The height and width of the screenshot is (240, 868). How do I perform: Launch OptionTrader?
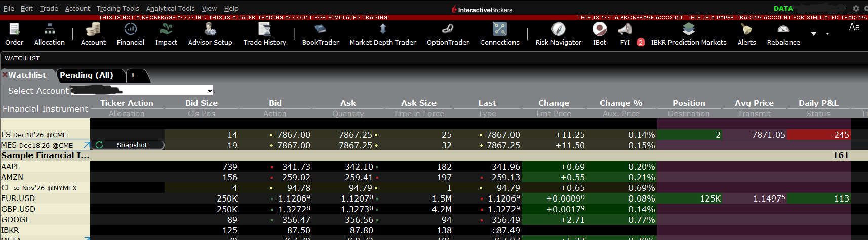coord(448,34)
